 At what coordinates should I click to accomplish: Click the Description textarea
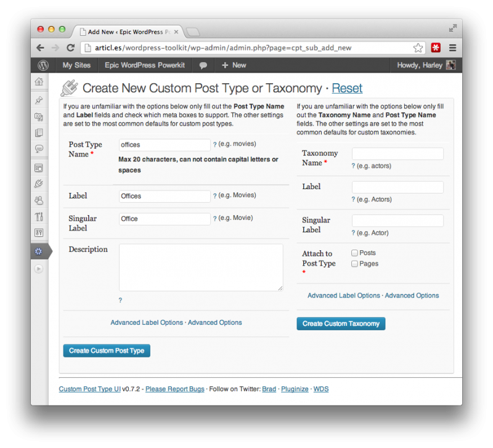201,267
